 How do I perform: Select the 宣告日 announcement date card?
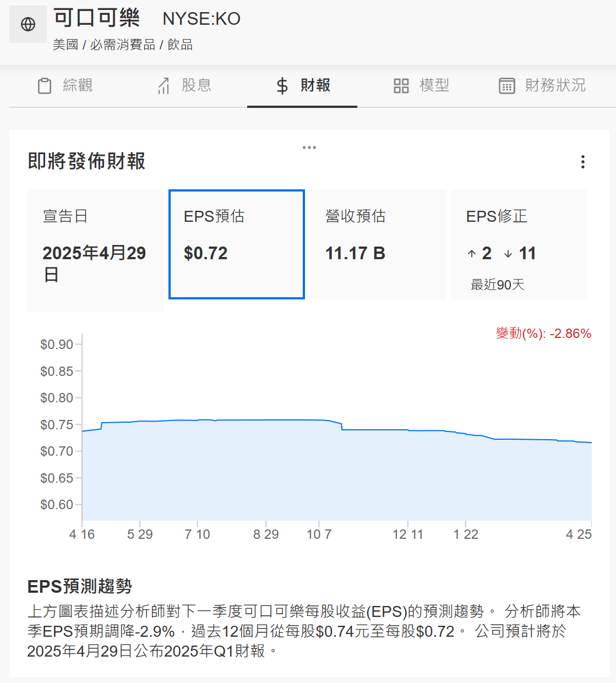point(96,250)
